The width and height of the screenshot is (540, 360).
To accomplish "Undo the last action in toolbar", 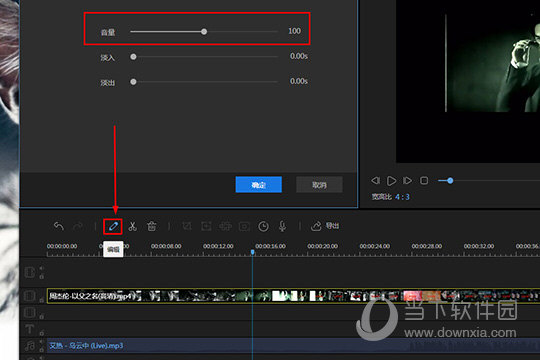I will (x=59, y=226).
